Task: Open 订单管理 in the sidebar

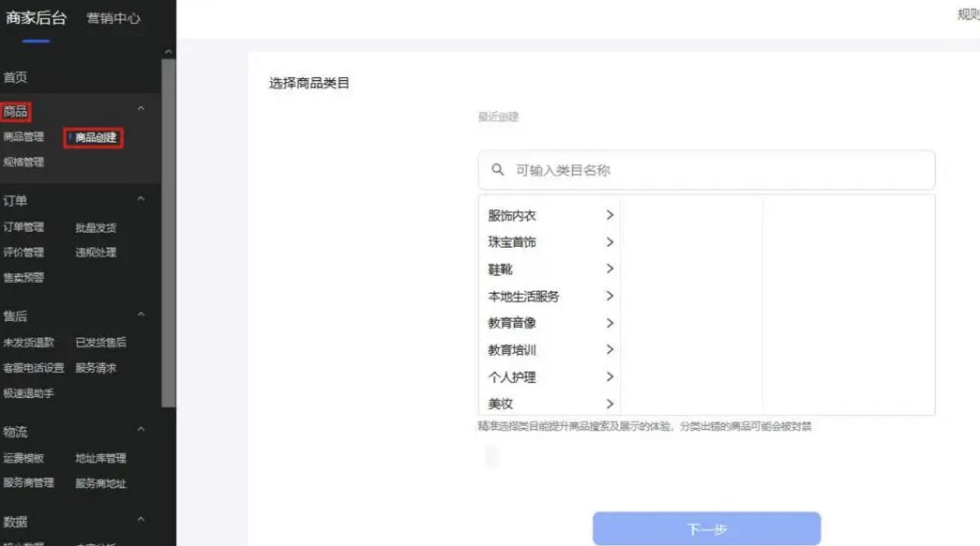Action: [x=23, y=227]
